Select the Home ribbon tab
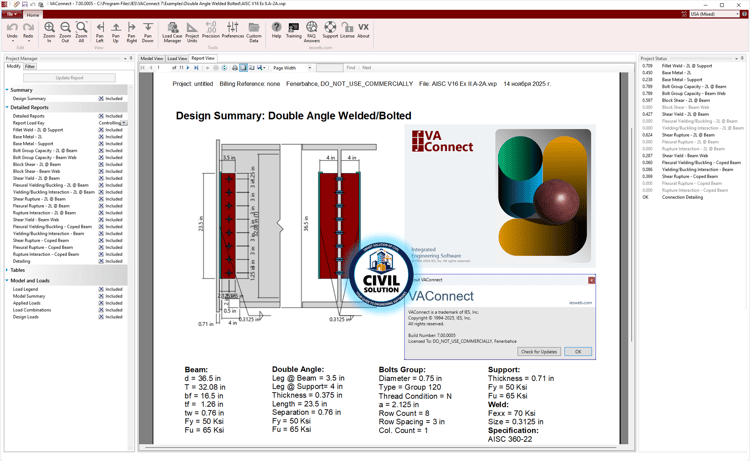 [x=33, y=15]
